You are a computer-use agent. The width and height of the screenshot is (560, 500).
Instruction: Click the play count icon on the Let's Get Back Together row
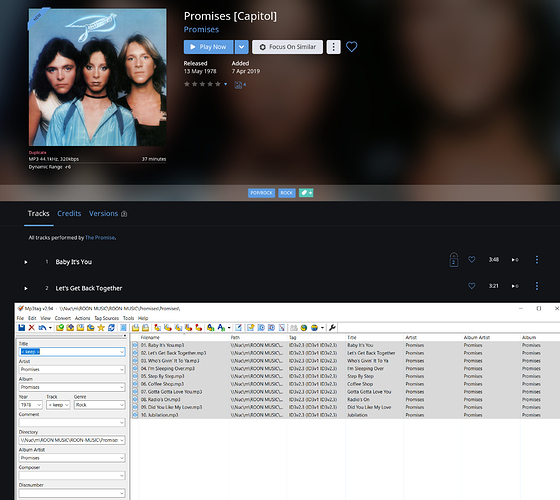(515, 286)
